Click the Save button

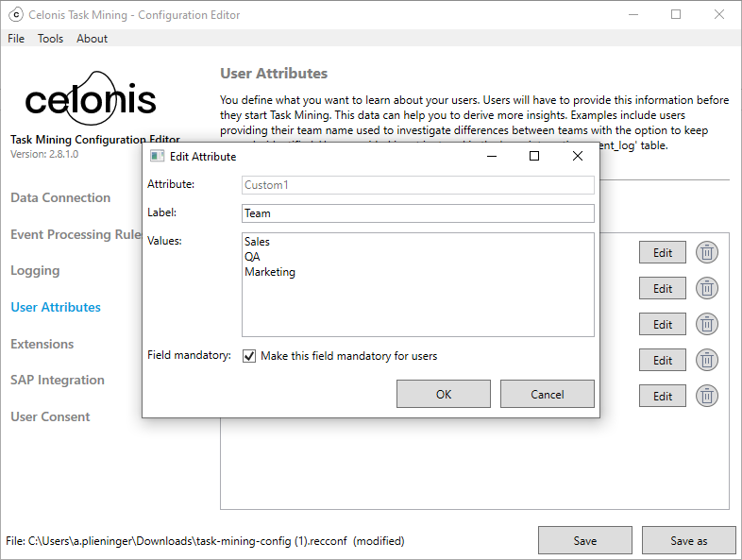tap(585, 540)
